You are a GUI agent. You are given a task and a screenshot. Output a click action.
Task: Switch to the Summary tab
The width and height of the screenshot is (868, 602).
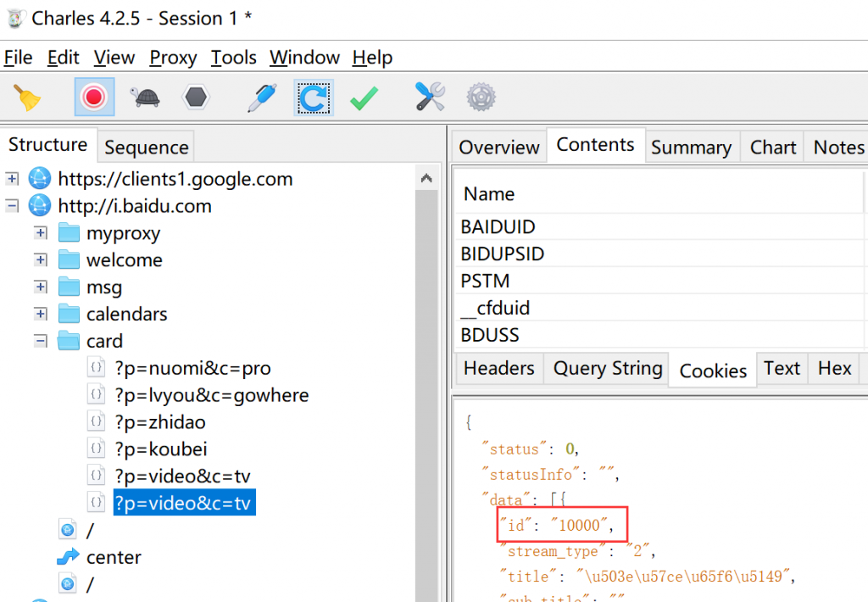tap(692, 148)
